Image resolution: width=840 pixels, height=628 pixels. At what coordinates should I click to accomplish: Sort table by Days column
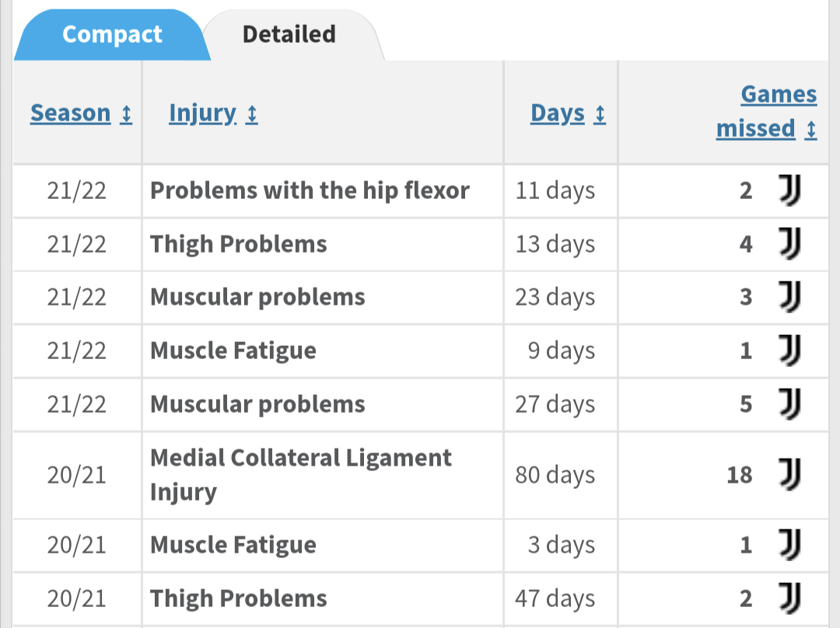click(558, 113)
